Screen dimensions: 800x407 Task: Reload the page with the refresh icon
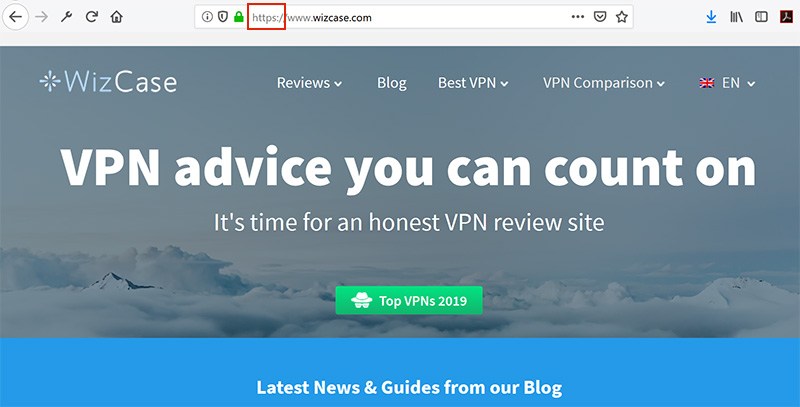91,17
